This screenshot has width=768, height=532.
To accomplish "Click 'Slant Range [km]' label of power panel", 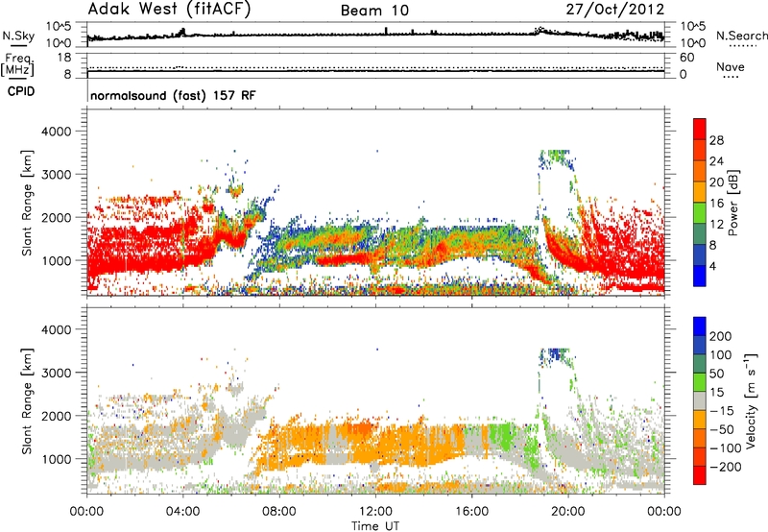I will tap(27, 203).
